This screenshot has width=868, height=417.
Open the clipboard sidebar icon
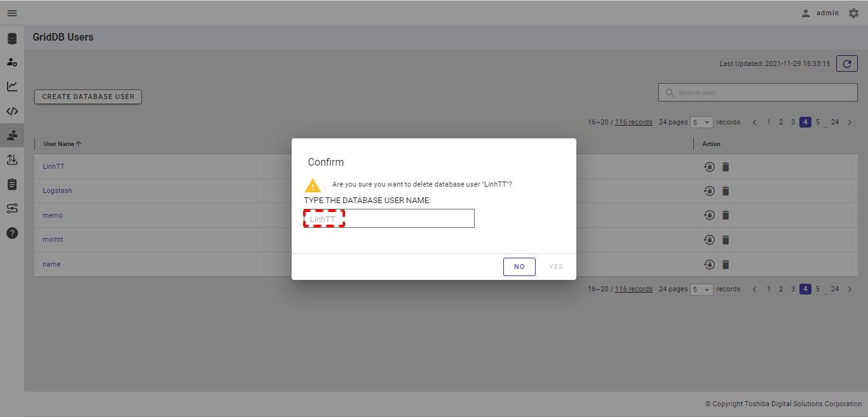click(12, 184)
